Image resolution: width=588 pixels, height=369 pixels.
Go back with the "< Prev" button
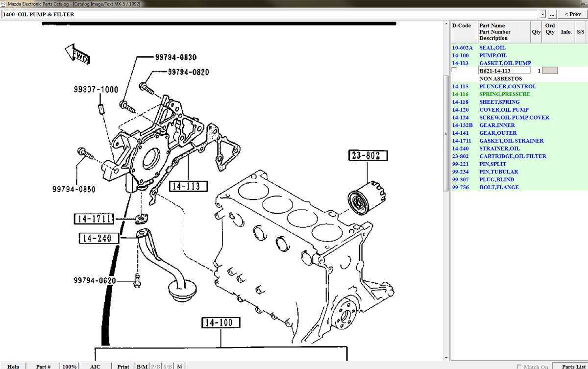(x=573, y=14)
